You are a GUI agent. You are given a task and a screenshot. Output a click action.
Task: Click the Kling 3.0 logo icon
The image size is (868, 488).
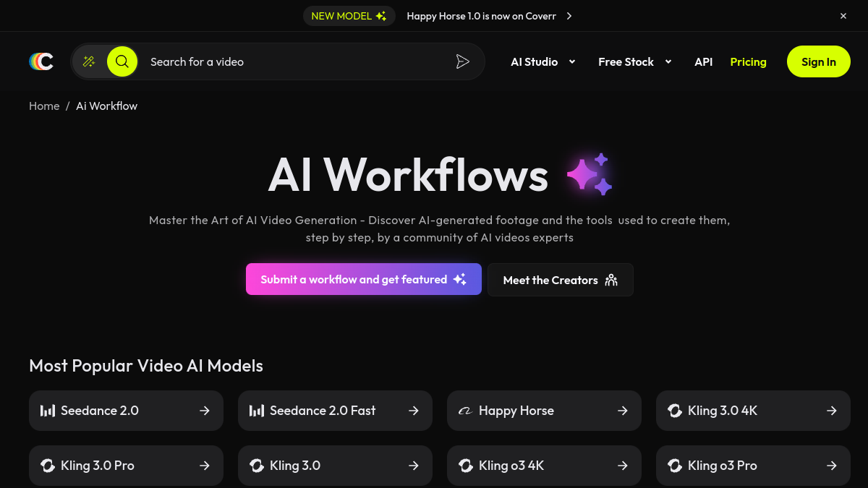[x=257, y=466]
